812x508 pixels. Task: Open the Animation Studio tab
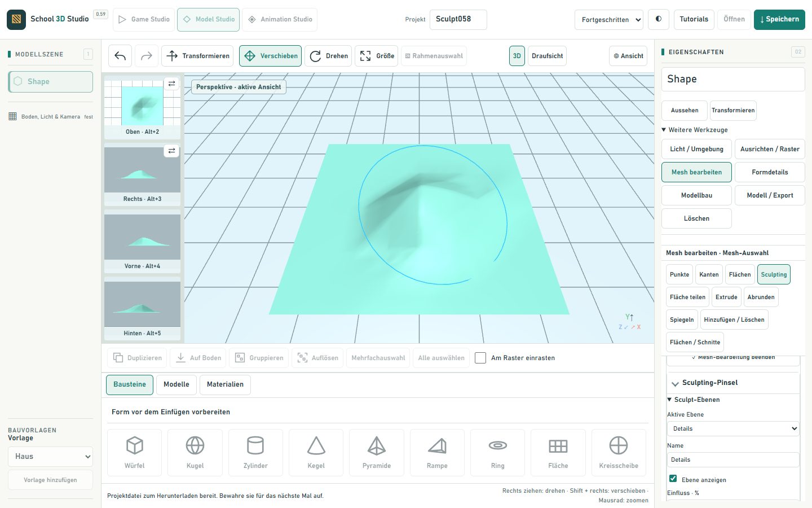(280, 19)
